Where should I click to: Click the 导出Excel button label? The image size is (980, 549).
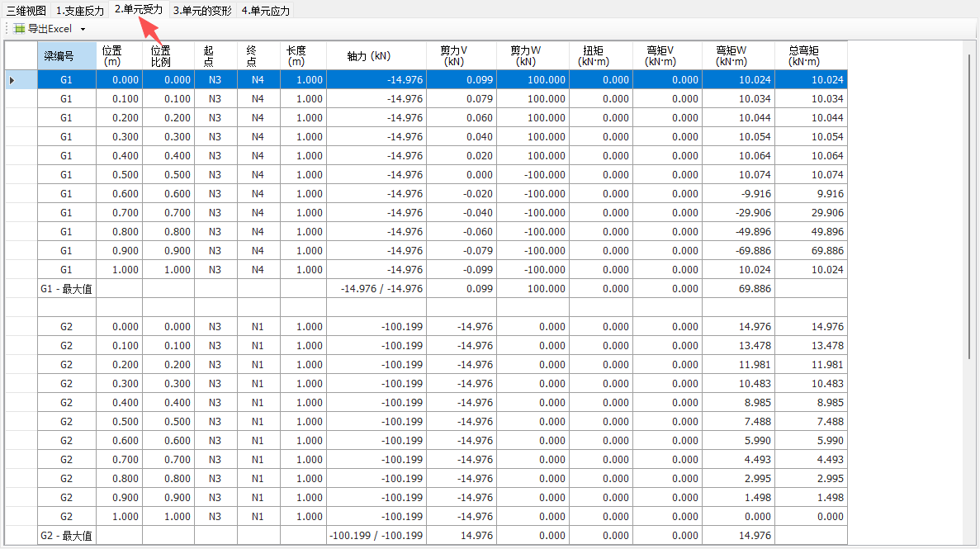point(50,29)
